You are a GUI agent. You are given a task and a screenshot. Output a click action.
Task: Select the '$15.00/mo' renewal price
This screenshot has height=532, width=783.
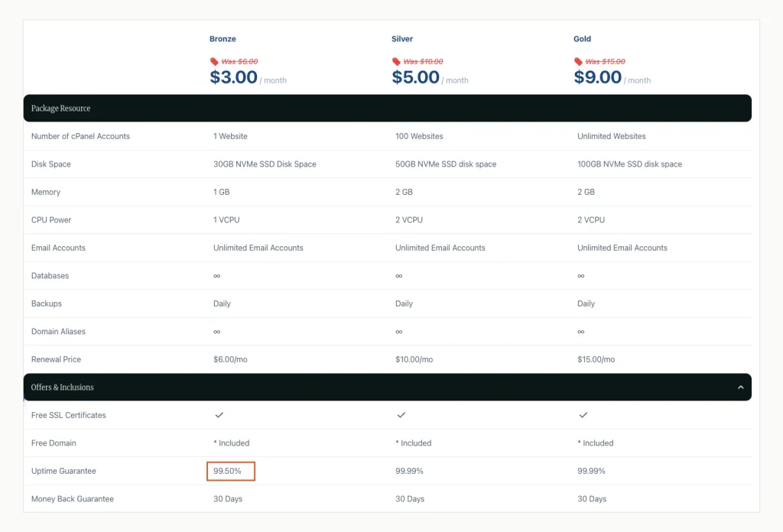[596, 359]
